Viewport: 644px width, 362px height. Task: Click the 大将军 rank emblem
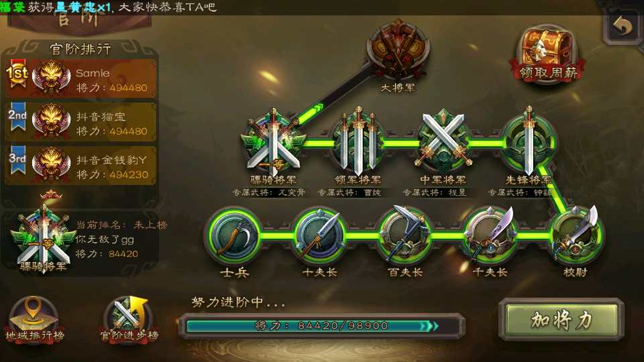tap(398, 49)
